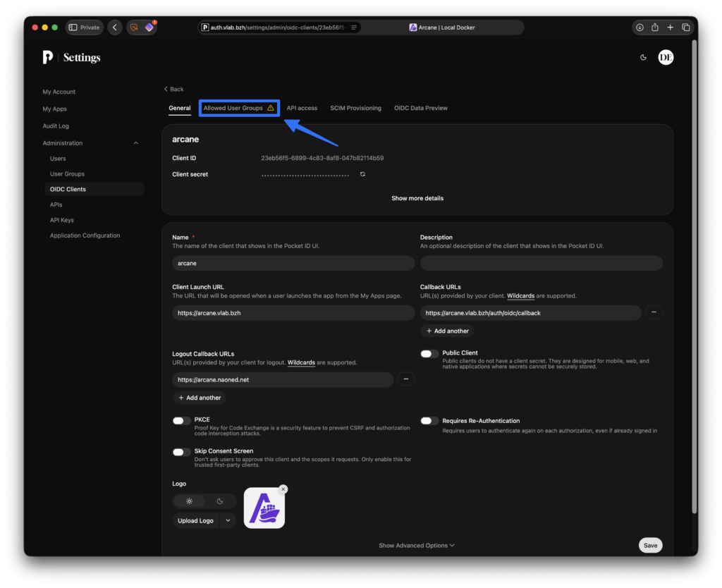The width and height of the screenshot is (722, 588).
Task: Open My Apps in sidebar
Action: click(x=55, y=109)
